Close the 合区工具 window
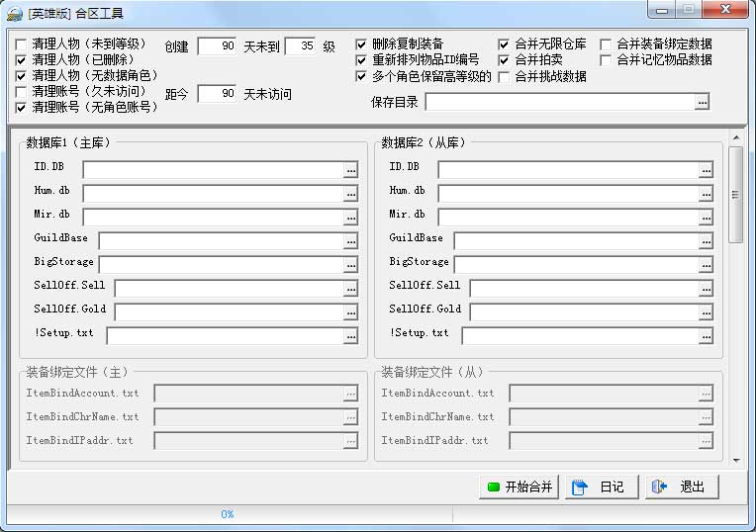 click(725, 10)
